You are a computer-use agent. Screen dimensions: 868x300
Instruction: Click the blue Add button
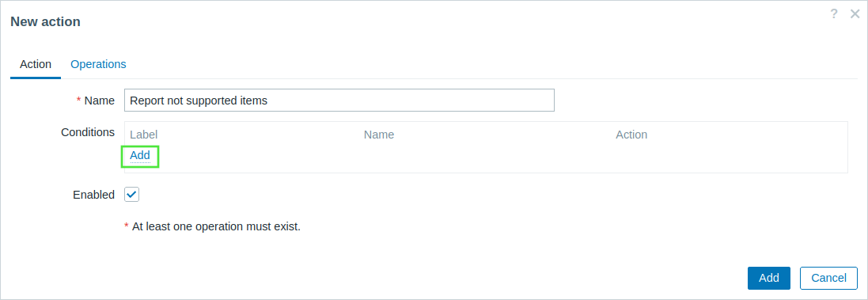(x=769, y=278)
